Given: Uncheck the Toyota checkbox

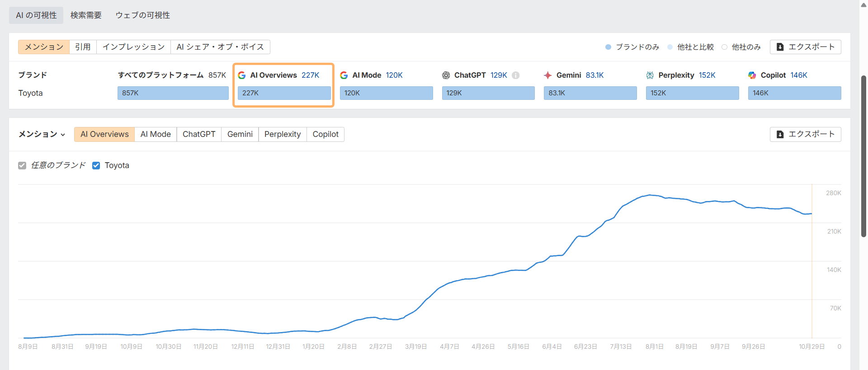Looking at the screenshot, I should [96, 165].
